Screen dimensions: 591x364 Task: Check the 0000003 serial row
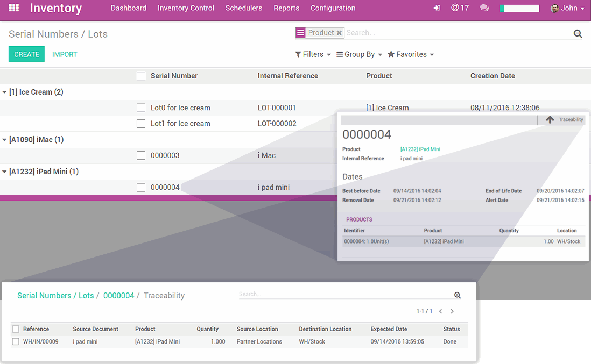click(141, 155)
